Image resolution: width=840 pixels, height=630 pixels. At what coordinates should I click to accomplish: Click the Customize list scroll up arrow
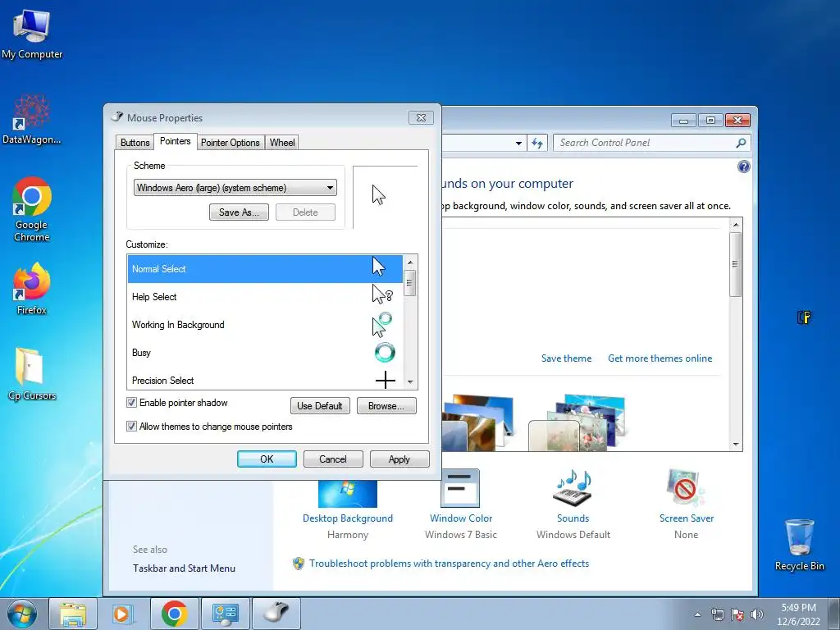coord(410,262)
